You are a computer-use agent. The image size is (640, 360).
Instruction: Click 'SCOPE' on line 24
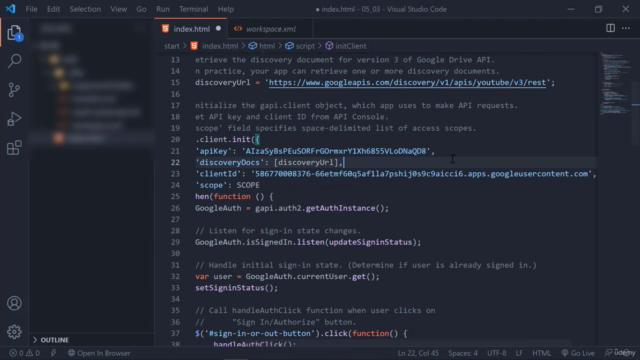coord(248,185)
